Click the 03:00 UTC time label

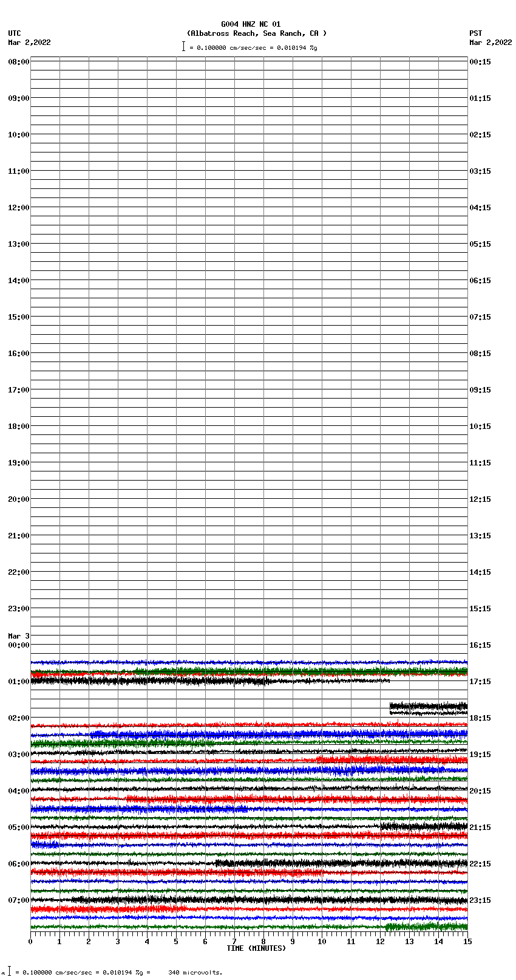pyautogui.click(x=19, y=755)
